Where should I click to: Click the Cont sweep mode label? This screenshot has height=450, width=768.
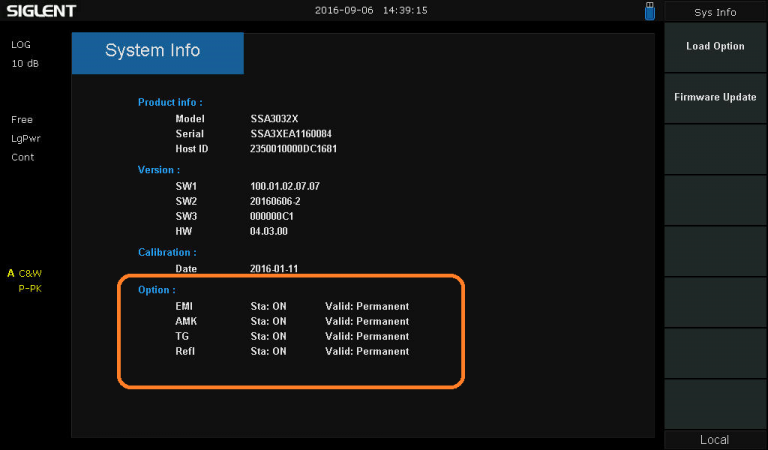coord(23,157)
